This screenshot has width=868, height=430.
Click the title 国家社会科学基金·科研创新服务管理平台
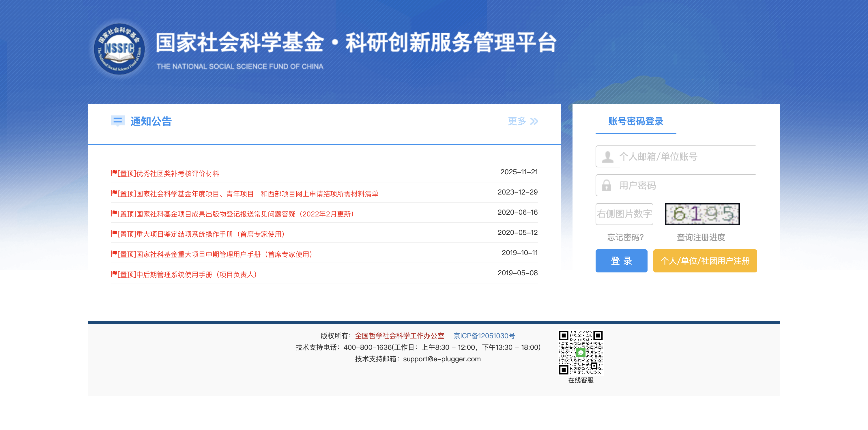click(356, 43)
